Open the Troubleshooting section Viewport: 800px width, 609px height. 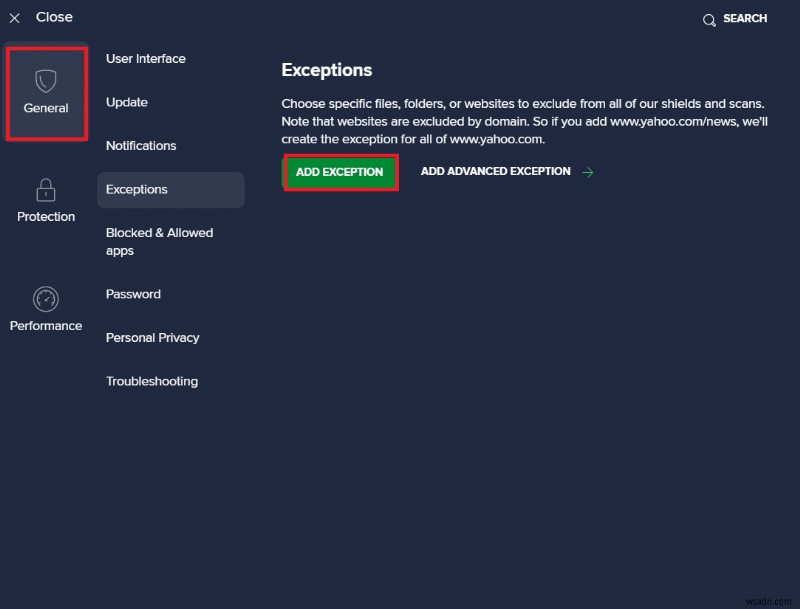pos(152,382)
